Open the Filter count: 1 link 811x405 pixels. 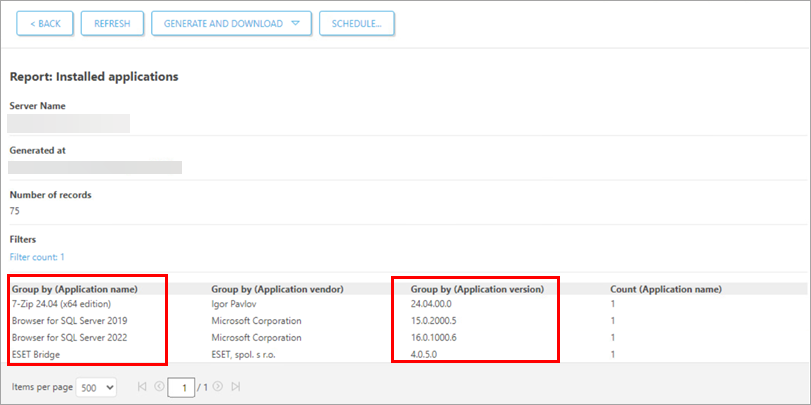(37, 257)
